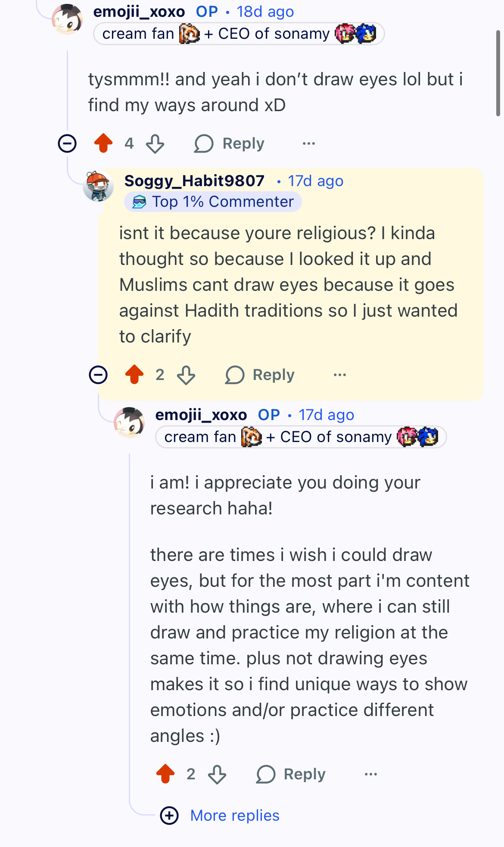The height and width of the screenshot is (847, 504).
Task: Open more options for the "tysmmm!!" comment
Action: tap(309, 143)
